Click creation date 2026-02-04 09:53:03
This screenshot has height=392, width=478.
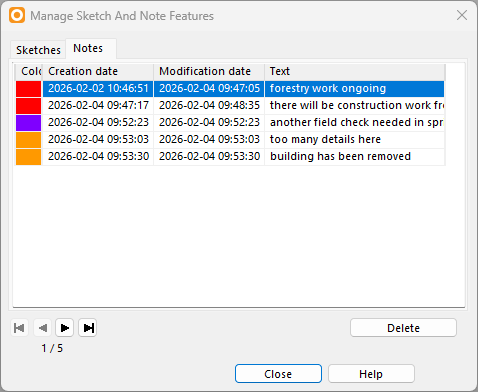pos(98,140)
